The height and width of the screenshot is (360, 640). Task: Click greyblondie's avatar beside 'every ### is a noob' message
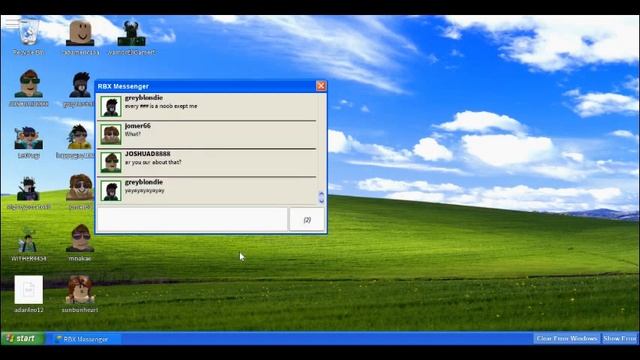pos(111,107)
